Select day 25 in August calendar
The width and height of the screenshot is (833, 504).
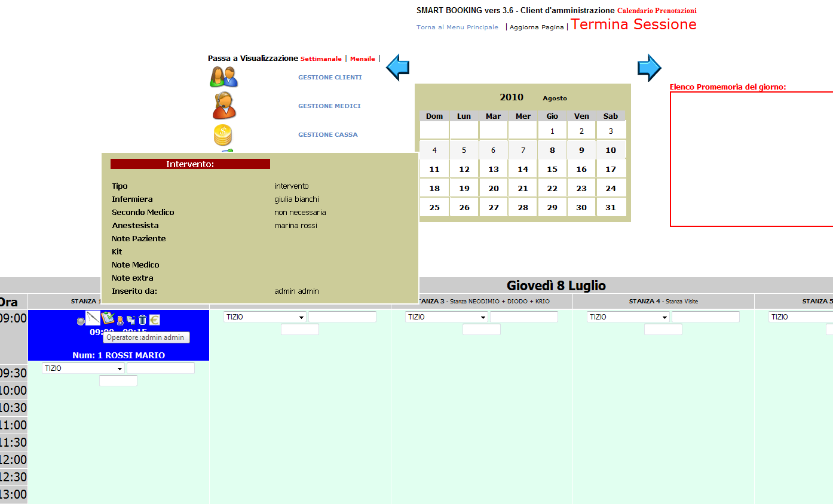tap(434, 207)
